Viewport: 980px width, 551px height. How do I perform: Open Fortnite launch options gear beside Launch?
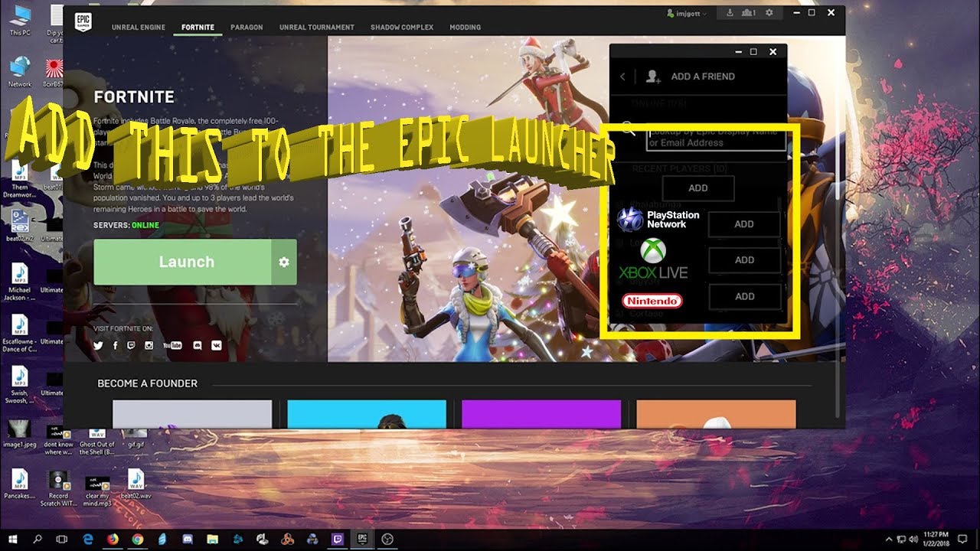tap(284, 262)
